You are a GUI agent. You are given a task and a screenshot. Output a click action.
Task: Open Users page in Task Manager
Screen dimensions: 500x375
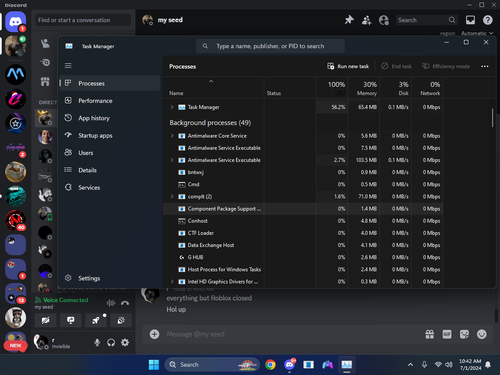(110, 153)
